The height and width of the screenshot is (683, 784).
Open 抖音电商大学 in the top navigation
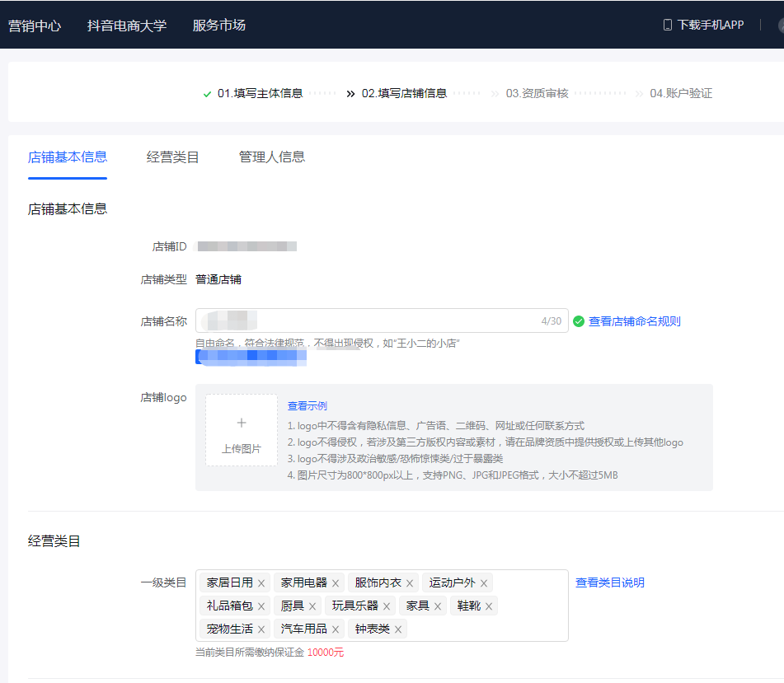click(127, 26)
